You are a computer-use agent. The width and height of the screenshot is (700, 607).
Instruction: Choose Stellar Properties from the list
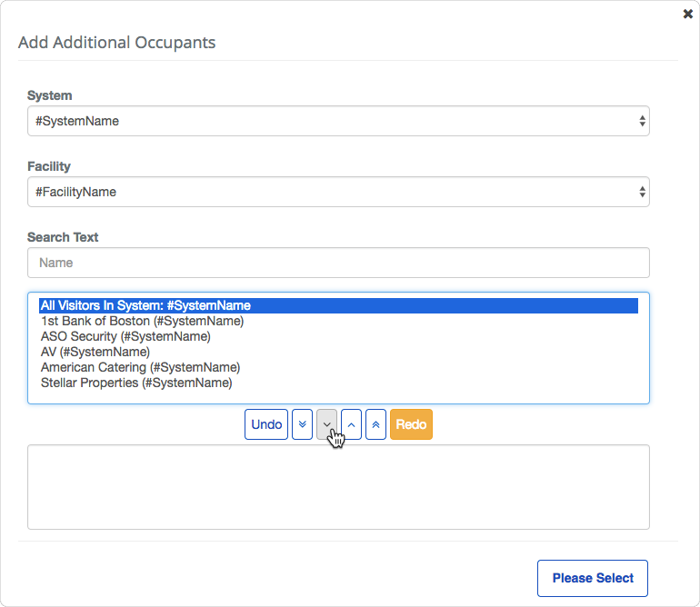point(136,383)
